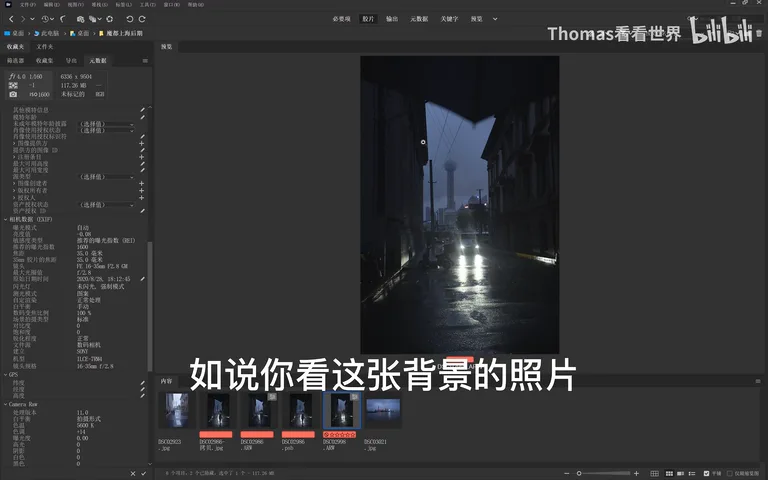
Task: Go back with the left arrow
Action: tap(11, 19)
